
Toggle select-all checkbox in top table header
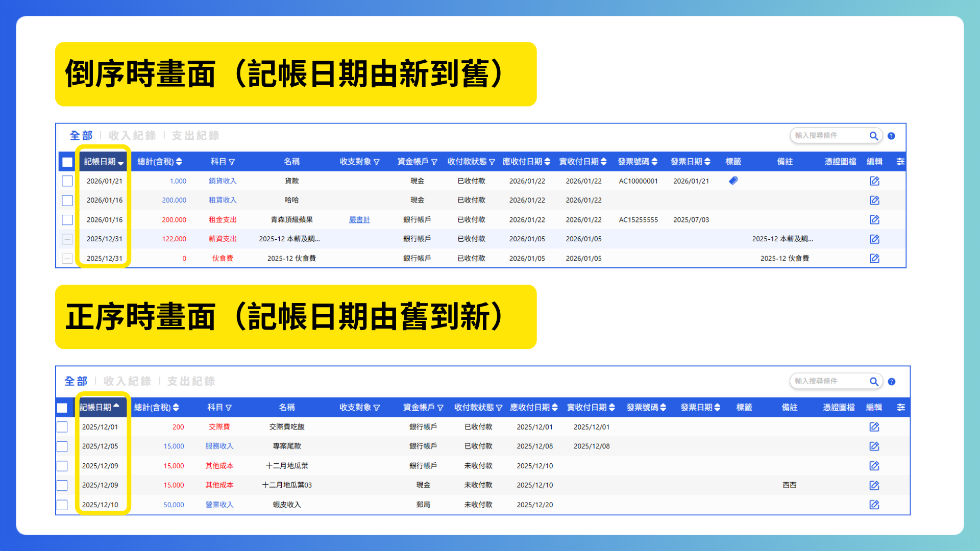(67, 162)
